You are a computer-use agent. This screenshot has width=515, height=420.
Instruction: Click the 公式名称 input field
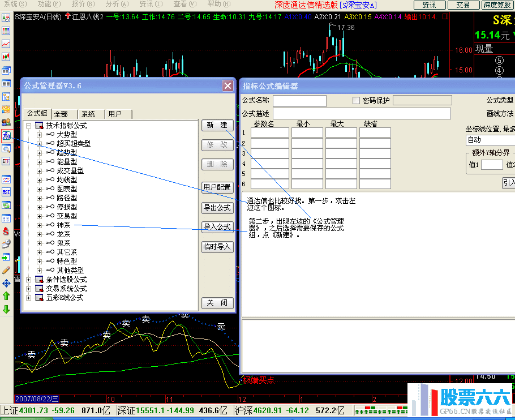click(299, 101)
